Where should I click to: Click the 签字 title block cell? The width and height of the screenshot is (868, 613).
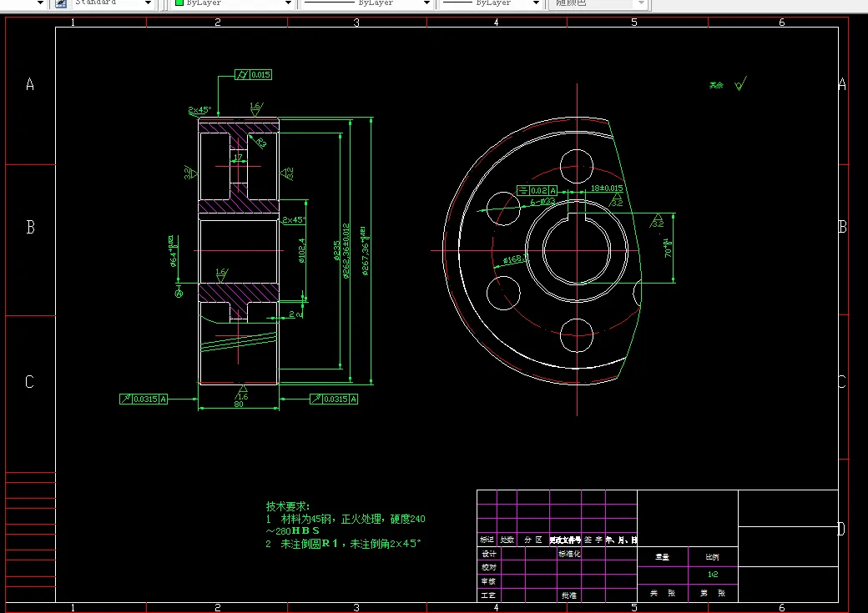point(593,540)
